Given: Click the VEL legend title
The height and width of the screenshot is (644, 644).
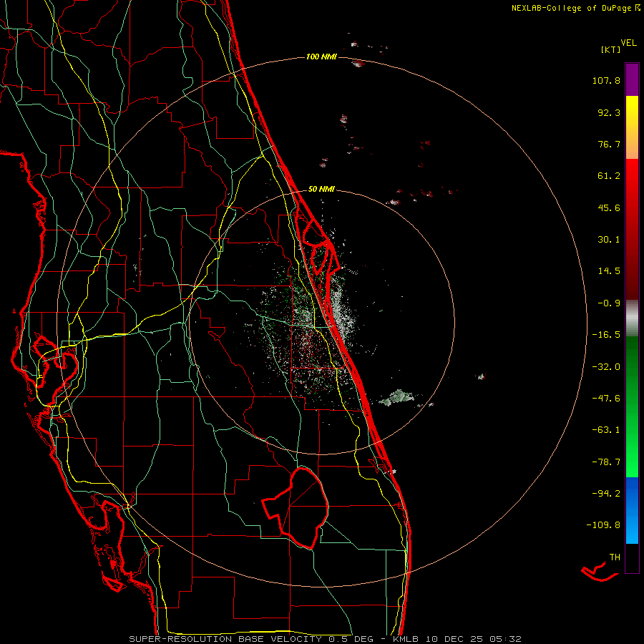Looking at the screenshot, I should click(x=628, y=43).
